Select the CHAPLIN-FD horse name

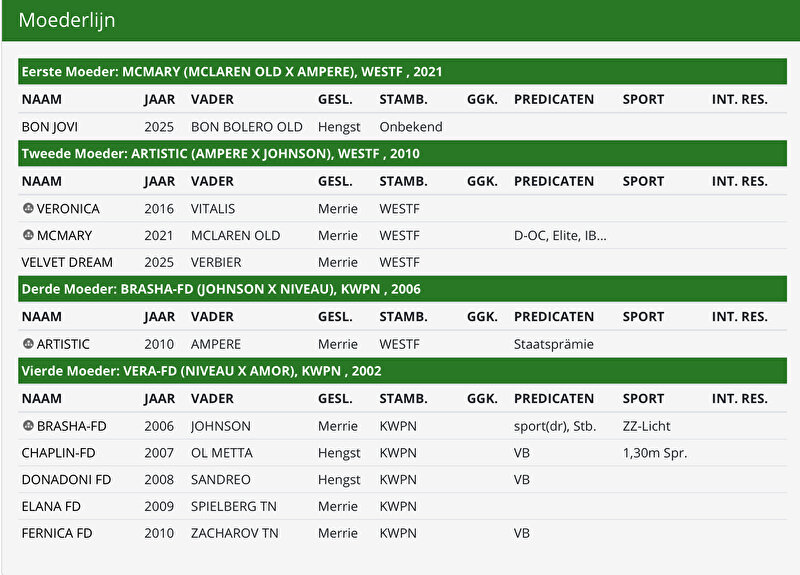coord(59,452)
